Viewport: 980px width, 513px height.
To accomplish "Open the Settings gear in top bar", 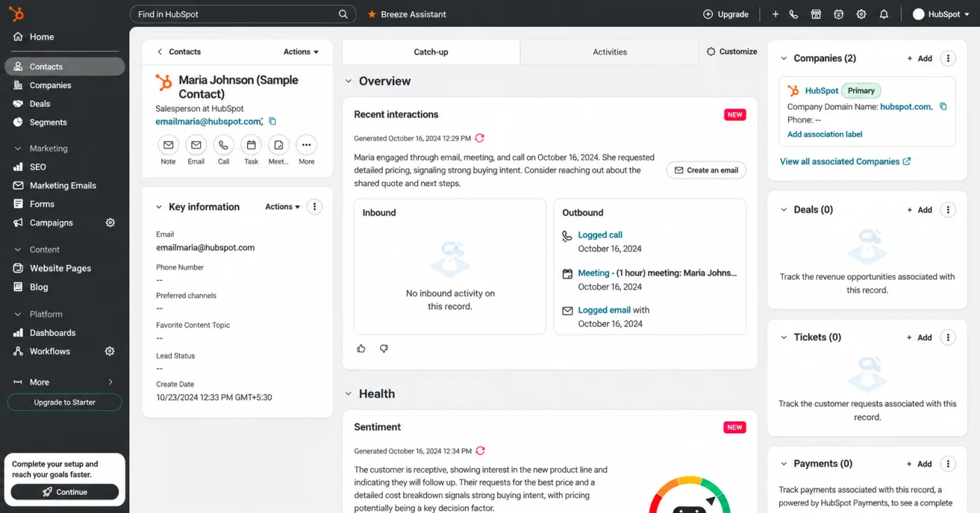I will pyautogui.click(x=861, y=14).
